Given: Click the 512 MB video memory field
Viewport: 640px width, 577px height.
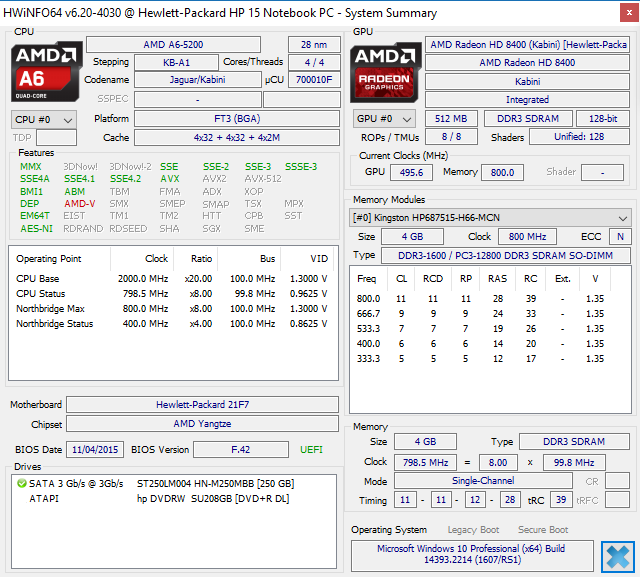Looking at the screenshot, I should pos(451,119).
